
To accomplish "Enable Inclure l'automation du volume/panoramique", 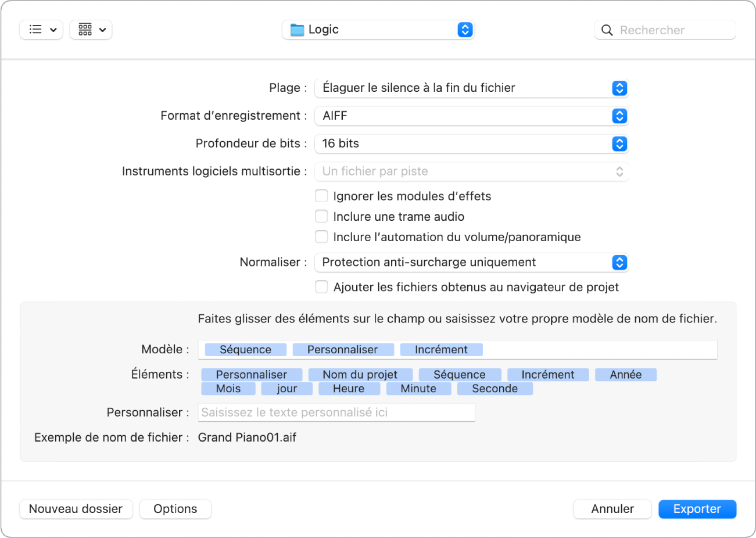I will click(x=321, y=236).
